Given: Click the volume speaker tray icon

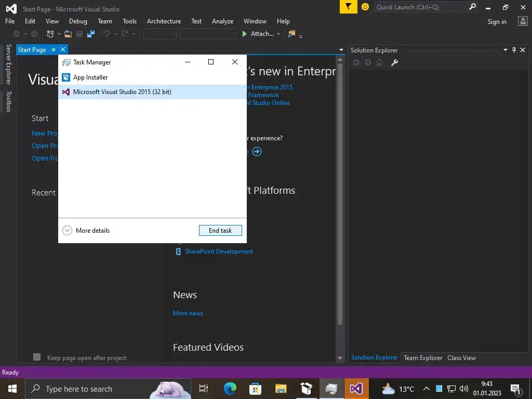Looking at the screenshot, I should (464, 389).
